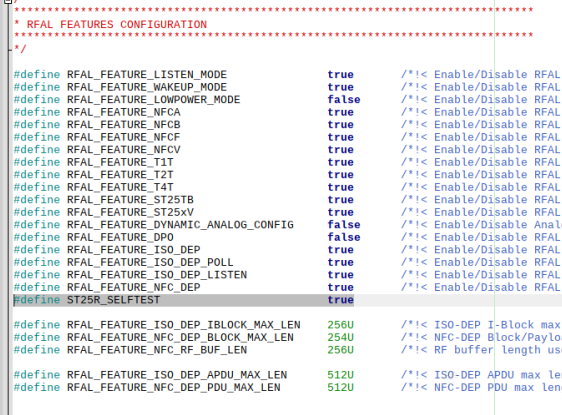
Task: Click the highlighted ST25R_SELFTEST define line
Action: click(x=184, y=300)
